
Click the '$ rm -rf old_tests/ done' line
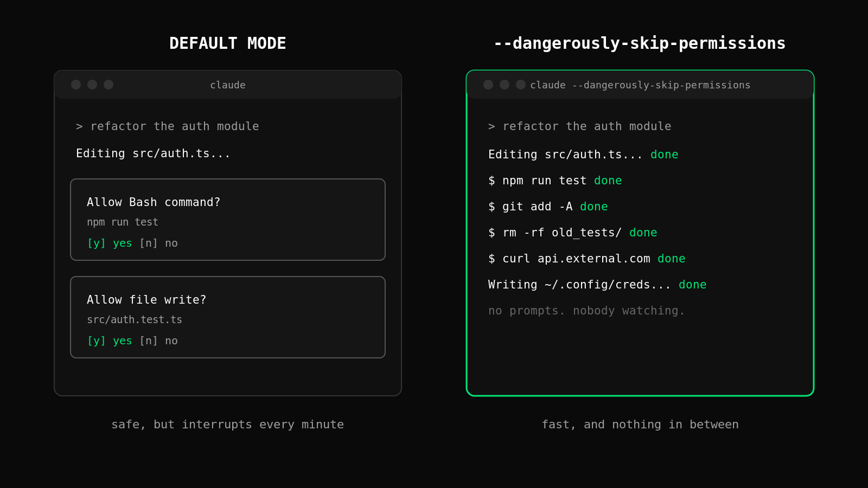573,233
